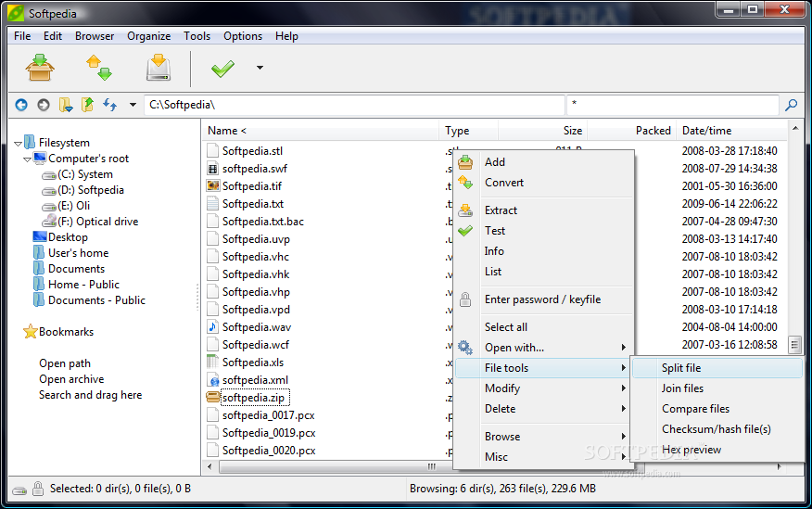Viewport: 812px width, 509px height.
Task: Collapse the Computer's root tree node
Action: click(x=28, y=159)
